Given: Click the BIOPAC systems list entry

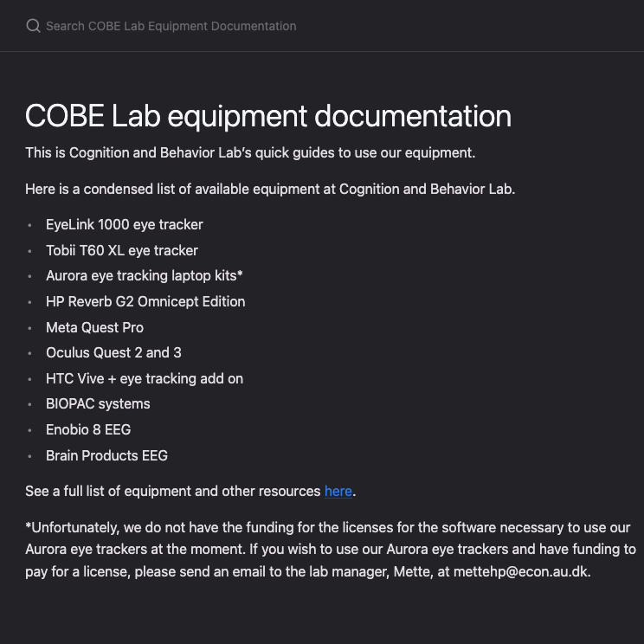Looking at the screenshot, I should [x=98, y=403].
